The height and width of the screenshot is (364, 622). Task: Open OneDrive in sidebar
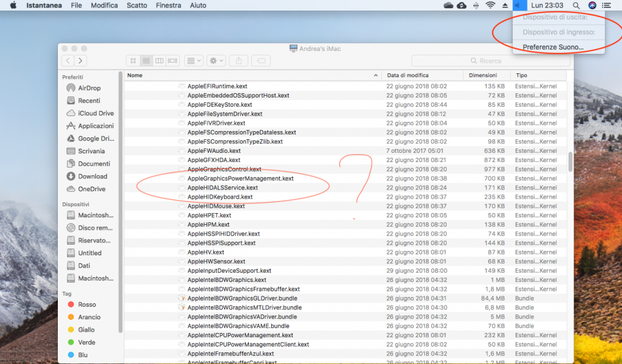click(x=91, y=189)
